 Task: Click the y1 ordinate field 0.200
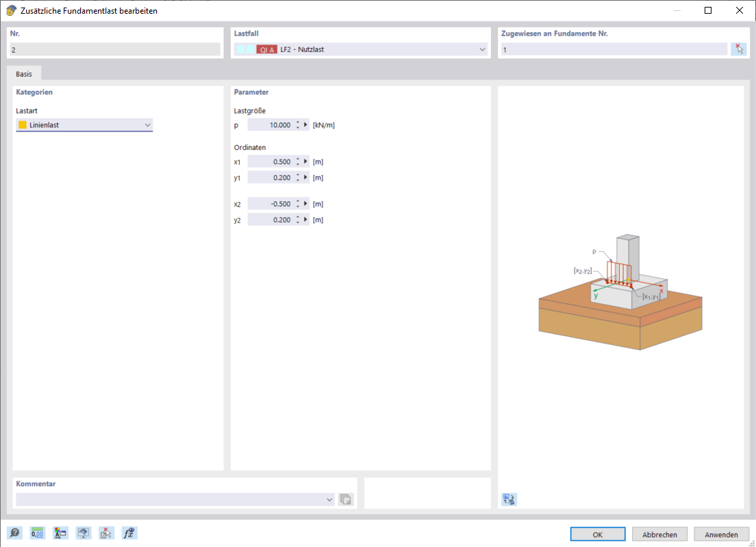click(x=270, y=178)
